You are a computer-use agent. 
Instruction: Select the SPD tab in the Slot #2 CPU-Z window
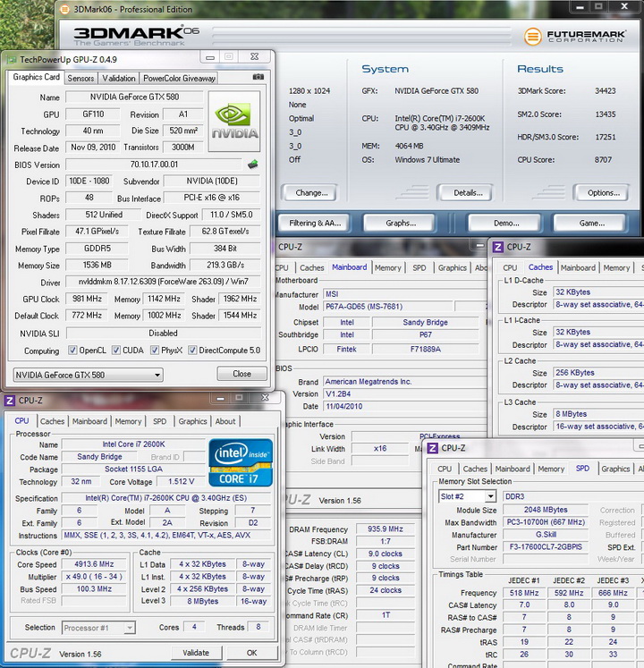tap(582, 469)
